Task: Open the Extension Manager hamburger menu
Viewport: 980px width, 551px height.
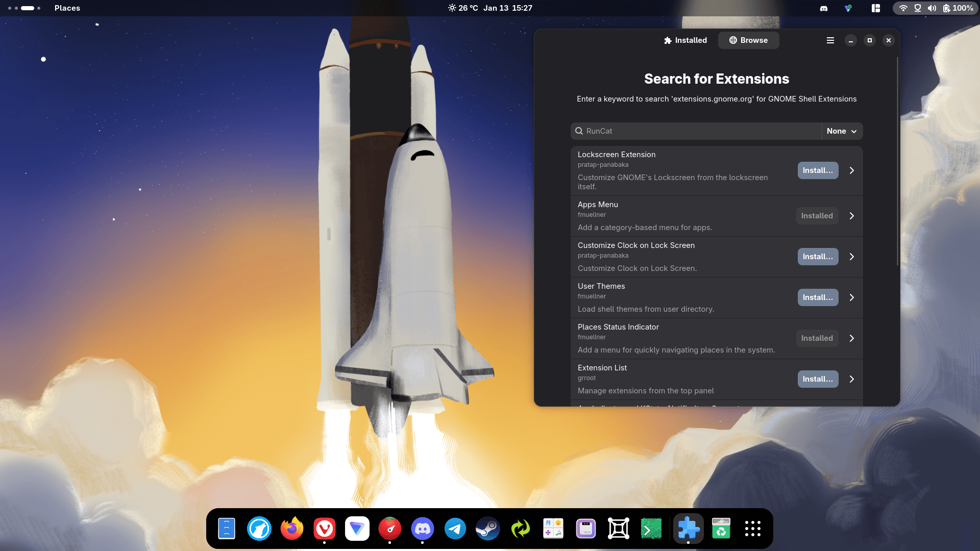Action: click(830, 40)
